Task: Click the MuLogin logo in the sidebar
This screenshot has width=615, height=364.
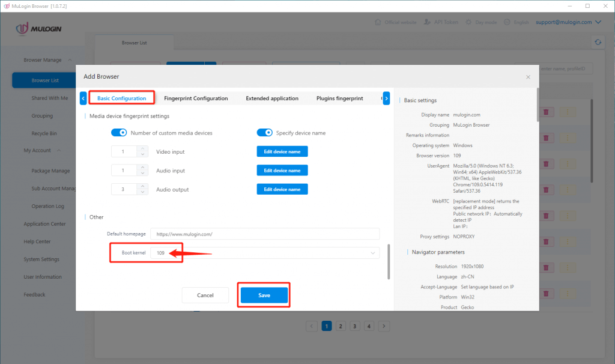Action: (38, 29)
